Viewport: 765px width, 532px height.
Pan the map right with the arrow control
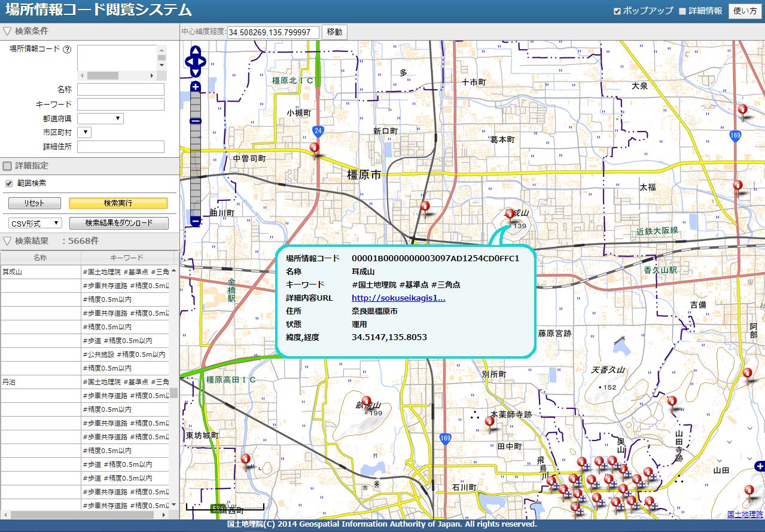(203, 62)
